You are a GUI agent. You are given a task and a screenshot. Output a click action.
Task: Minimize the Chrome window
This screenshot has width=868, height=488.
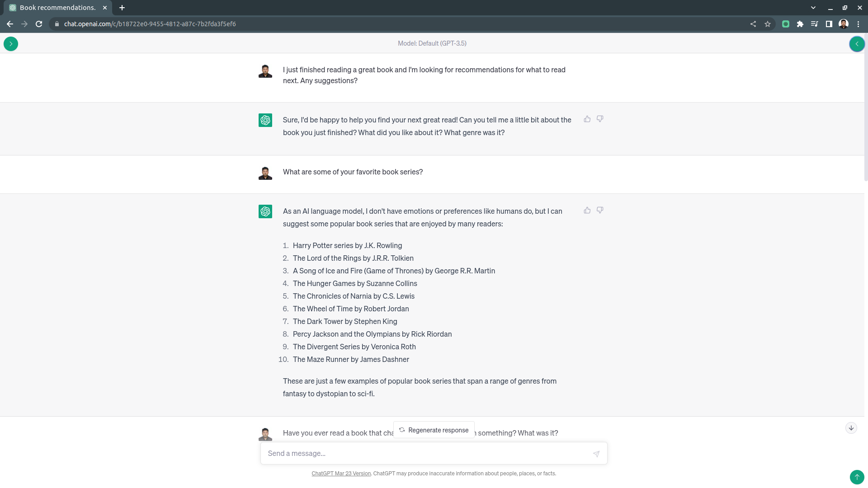[x=830, y=8]
